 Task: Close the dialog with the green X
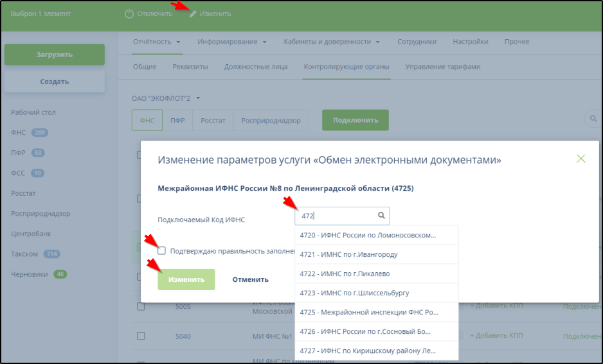(581, 159)
